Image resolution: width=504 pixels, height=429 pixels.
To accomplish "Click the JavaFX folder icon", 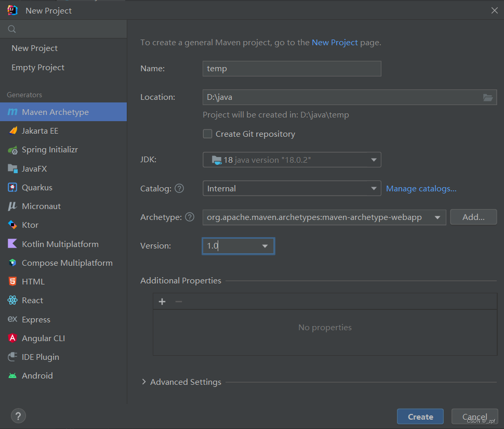I will click(12, 168).
